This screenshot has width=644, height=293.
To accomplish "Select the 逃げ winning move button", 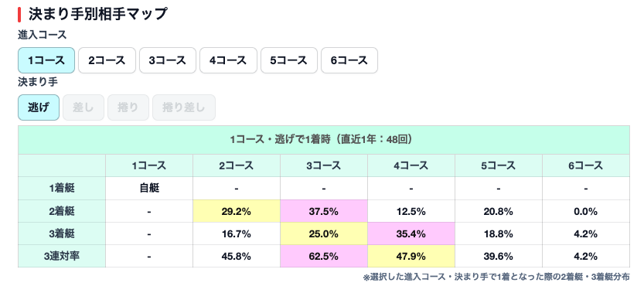I will coord(39,107).
